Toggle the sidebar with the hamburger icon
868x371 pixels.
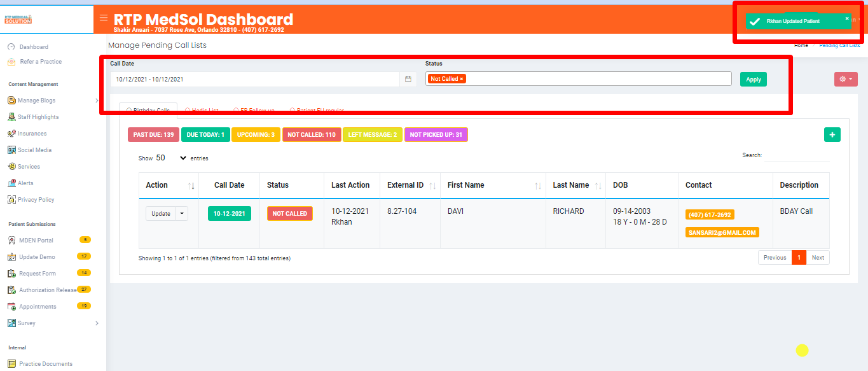click(x=104, y=18)
